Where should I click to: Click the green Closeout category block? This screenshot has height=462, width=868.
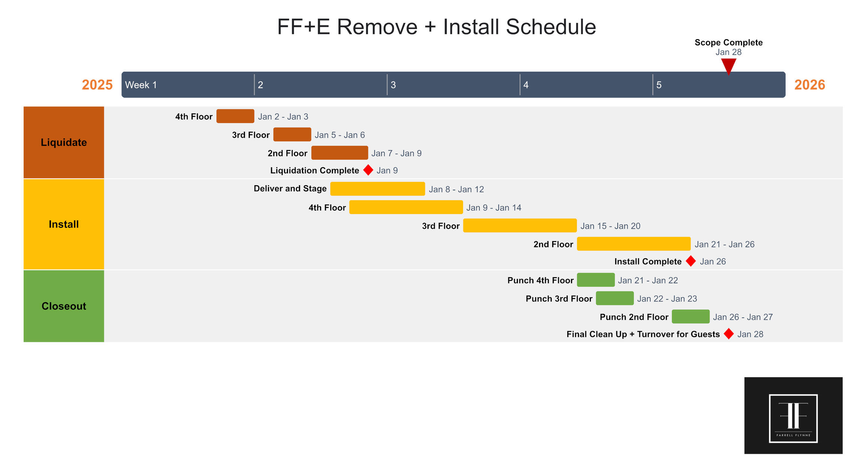(64, 306)
